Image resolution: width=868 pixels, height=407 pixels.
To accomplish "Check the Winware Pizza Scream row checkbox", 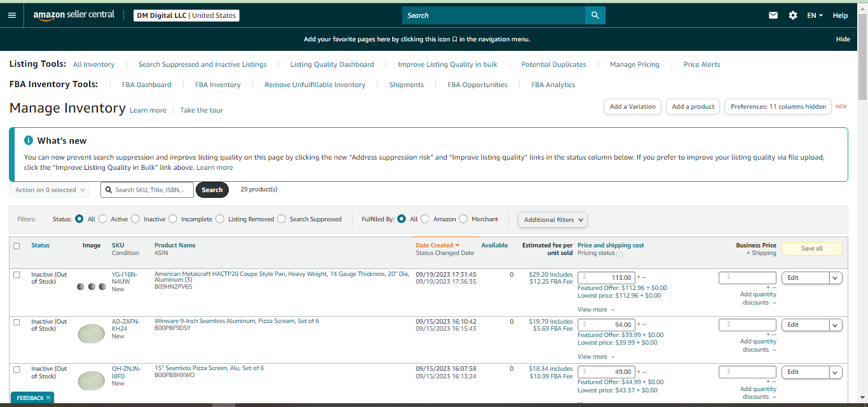I will point(17,322).
